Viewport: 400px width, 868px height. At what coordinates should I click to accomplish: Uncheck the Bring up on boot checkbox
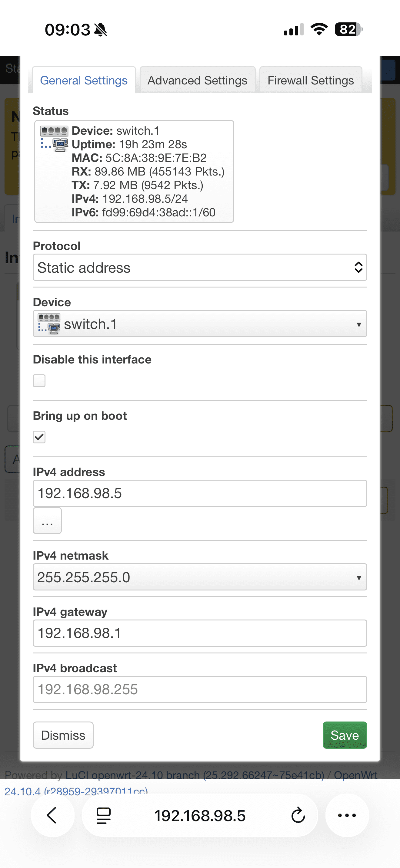pyautogui.click(x=39, y=437)
